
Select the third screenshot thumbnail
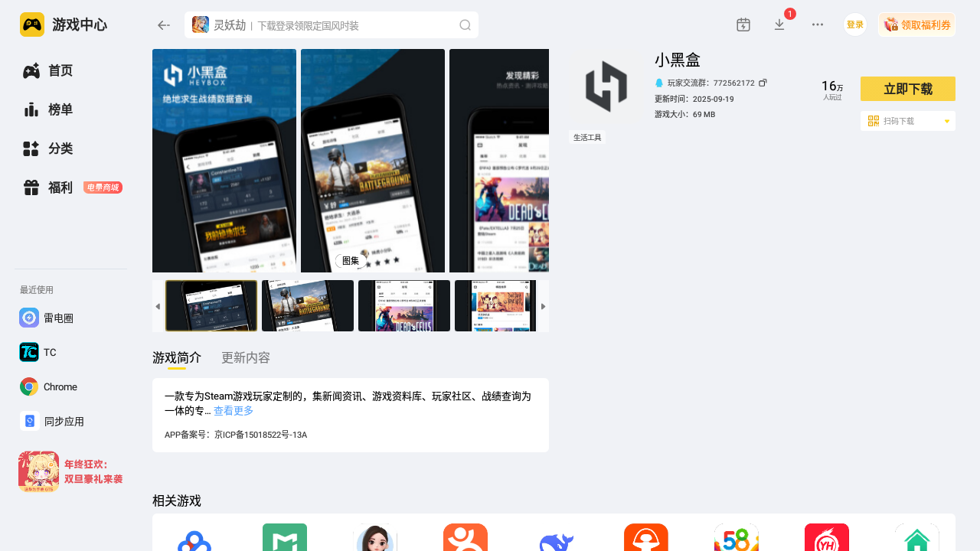404,305
